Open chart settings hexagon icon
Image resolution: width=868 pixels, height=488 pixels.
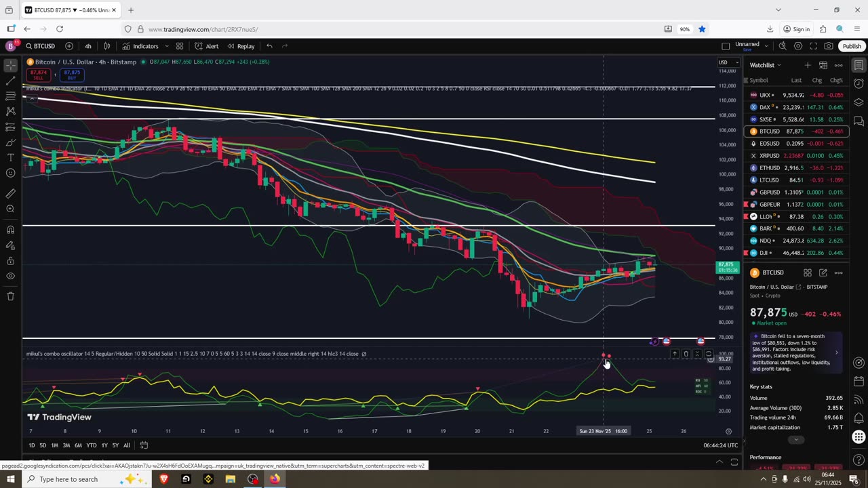(798, 46)
